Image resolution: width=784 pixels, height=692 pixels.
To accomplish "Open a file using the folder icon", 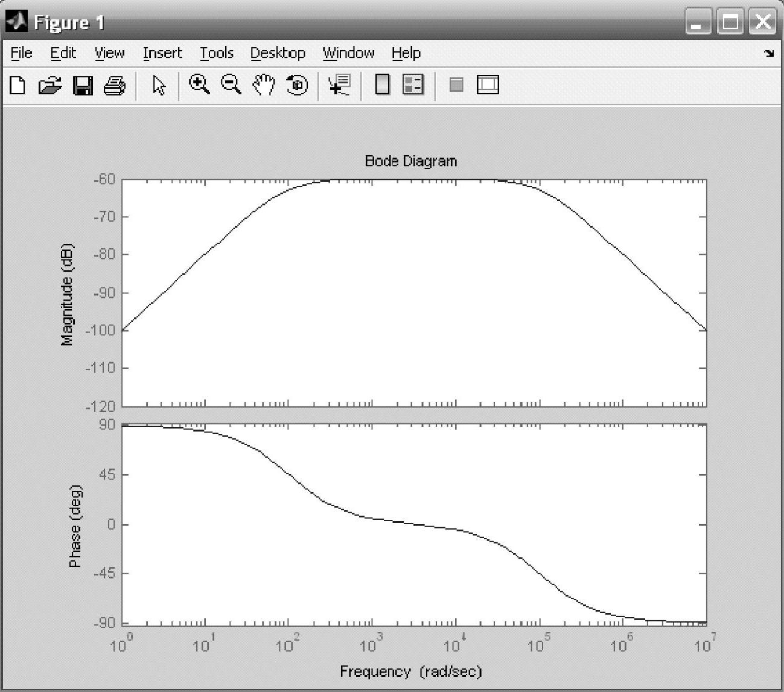I will (49, 85).
